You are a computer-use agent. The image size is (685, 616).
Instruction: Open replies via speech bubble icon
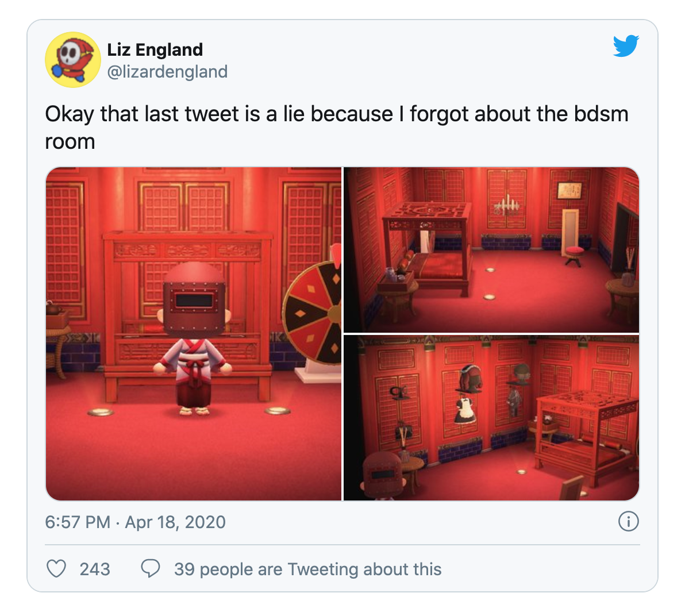coord(151,569)
